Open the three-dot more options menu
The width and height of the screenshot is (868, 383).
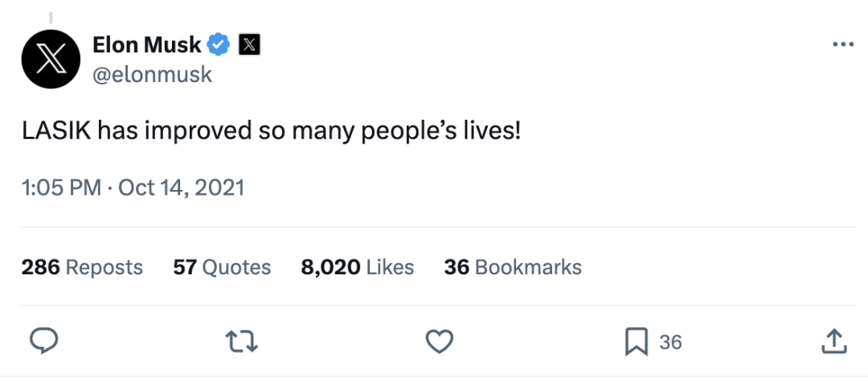pyautogui.click(x=843, y=45)
